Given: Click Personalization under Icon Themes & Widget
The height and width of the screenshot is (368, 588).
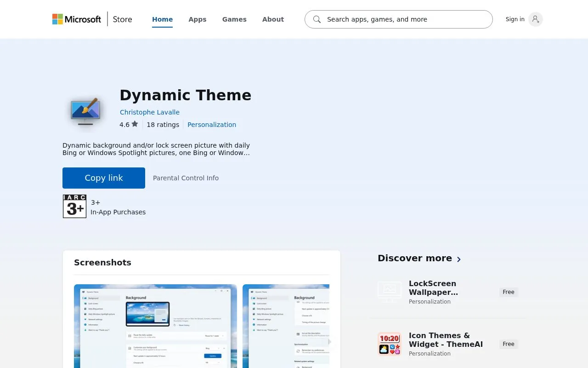Looking at the screenshot, I should click(x=430, y=354).
